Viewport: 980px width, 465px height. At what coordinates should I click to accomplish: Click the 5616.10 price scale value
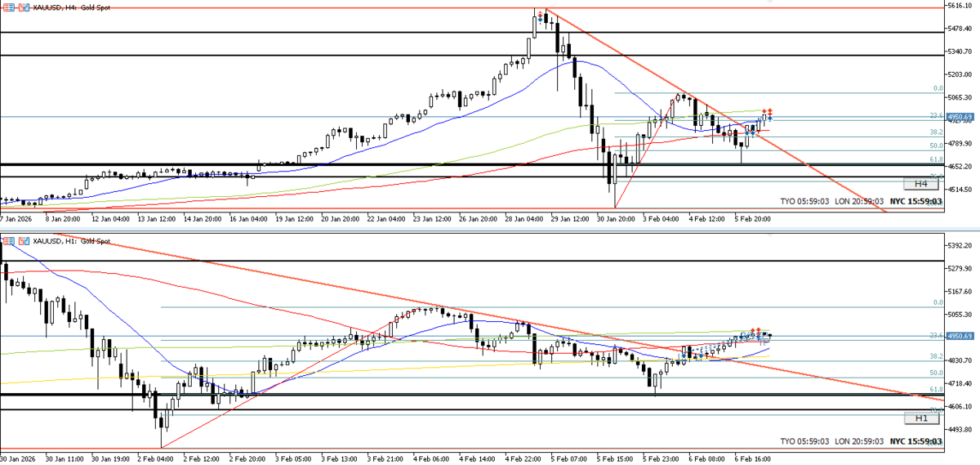coord(960,7)
